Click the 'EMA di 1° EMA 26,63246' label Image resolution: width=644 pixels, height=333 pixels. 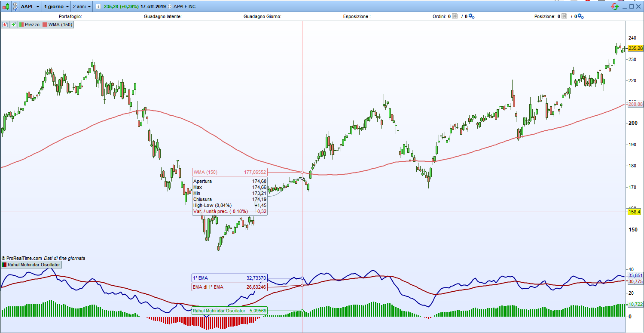pyautogui.click(x=229, y=287)
